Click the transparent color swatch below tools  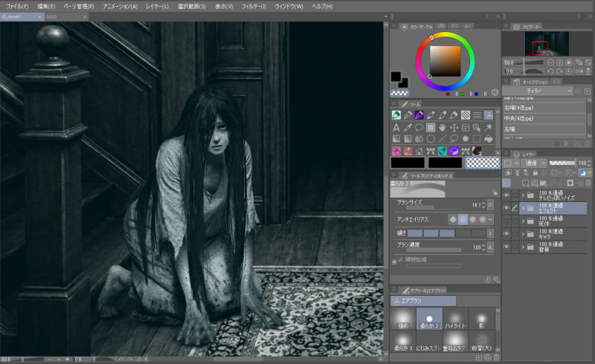pyautogui.click(x=482, y=163)
